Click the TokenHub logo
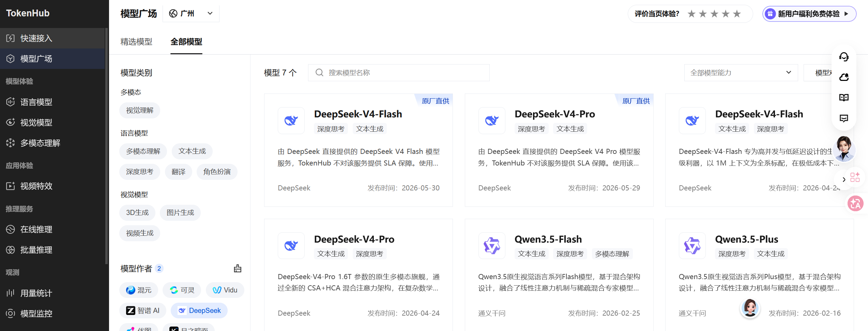This screenshot has width=868, height=331. pos(28,13)
